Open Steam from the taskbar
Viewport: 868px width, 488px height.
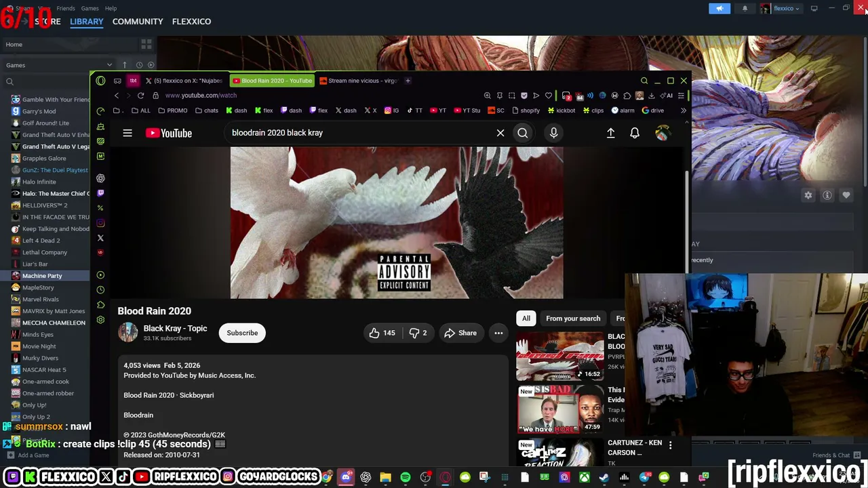pos(604,478)
